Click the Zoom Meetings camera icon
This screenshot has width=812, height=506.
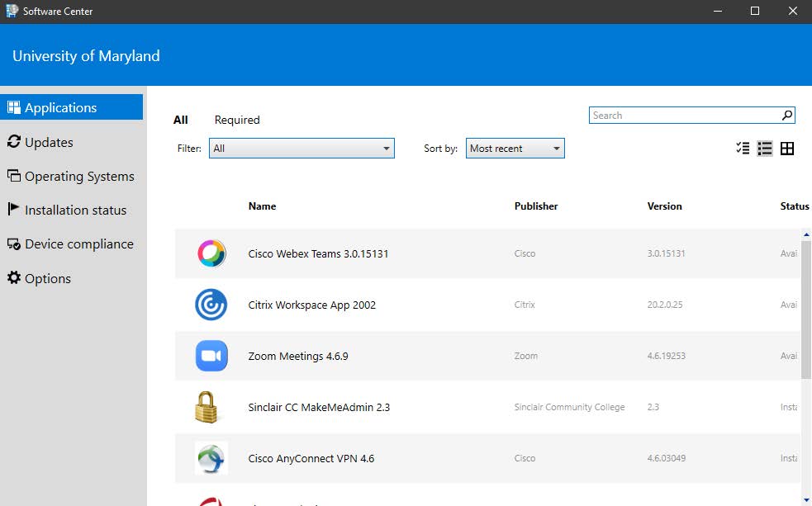point(211,356)
